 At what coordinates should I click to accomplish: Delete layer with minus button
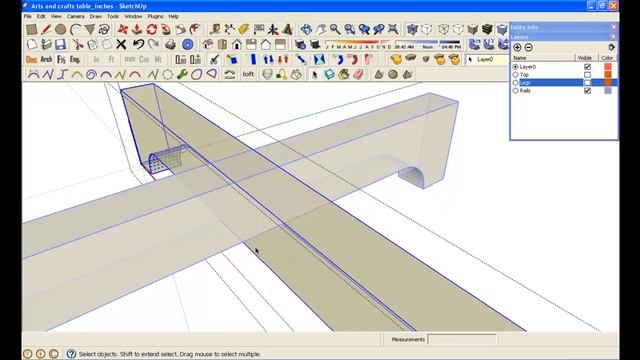click(528, 47)
